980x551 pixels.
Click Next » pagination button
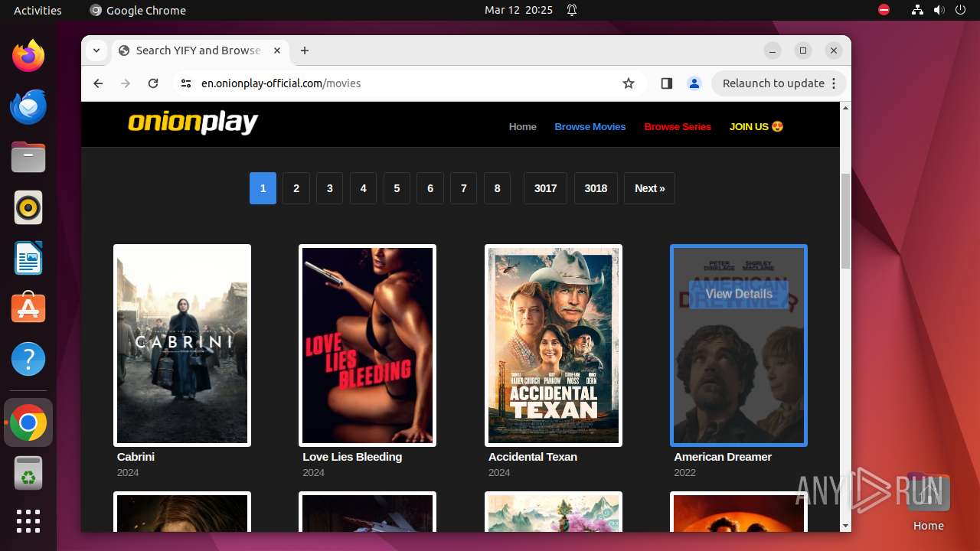649,188
